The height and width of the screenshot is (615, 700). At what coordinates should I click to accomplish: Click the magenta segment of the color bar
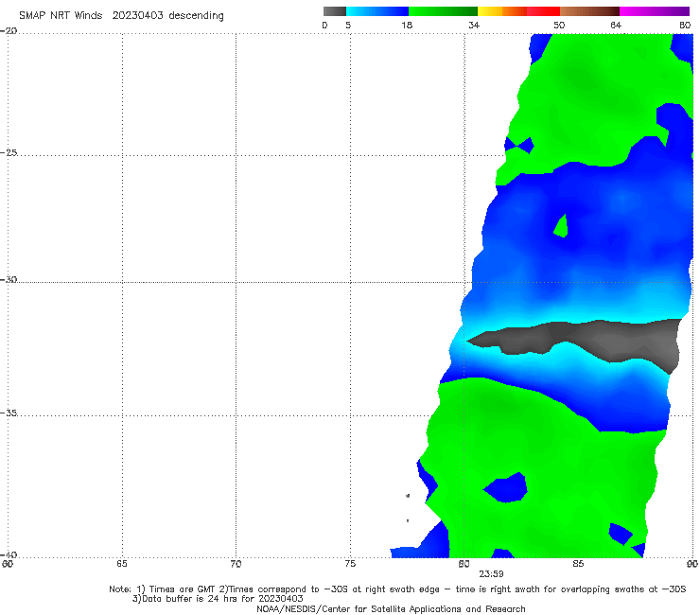[x=655, y=11]
